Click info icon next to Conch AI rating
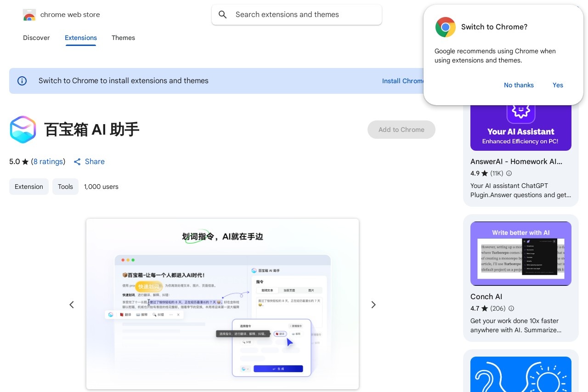588x392 pixels. pyautogui.click(x=511, y=308)
